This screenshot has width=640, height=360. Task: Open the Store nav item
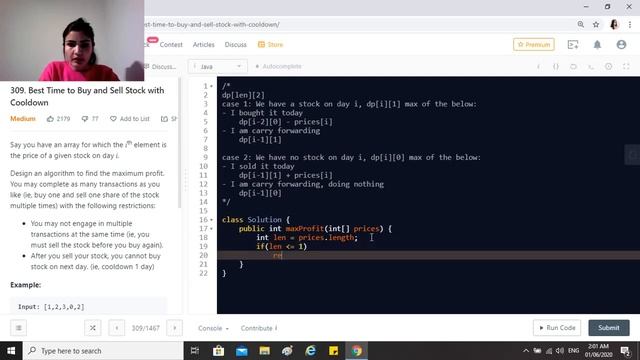(271, 44)
